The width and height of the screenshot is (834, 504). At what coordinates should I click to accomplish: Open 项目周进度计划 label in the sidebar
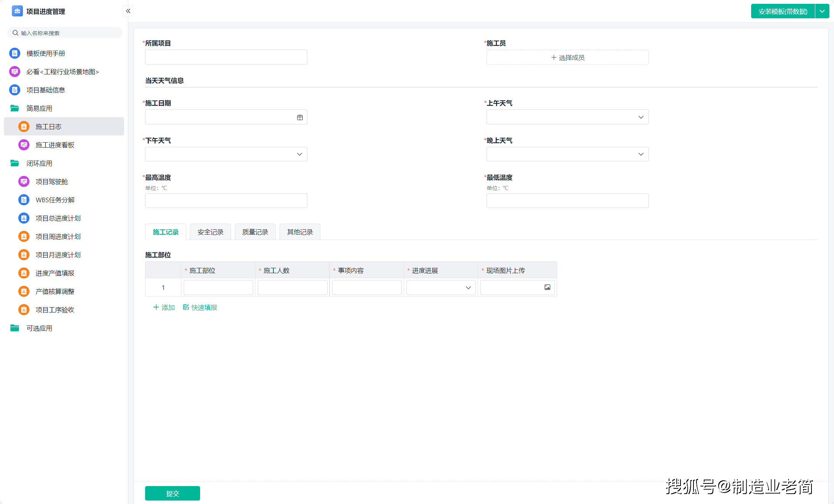click(x=58, y=237)
